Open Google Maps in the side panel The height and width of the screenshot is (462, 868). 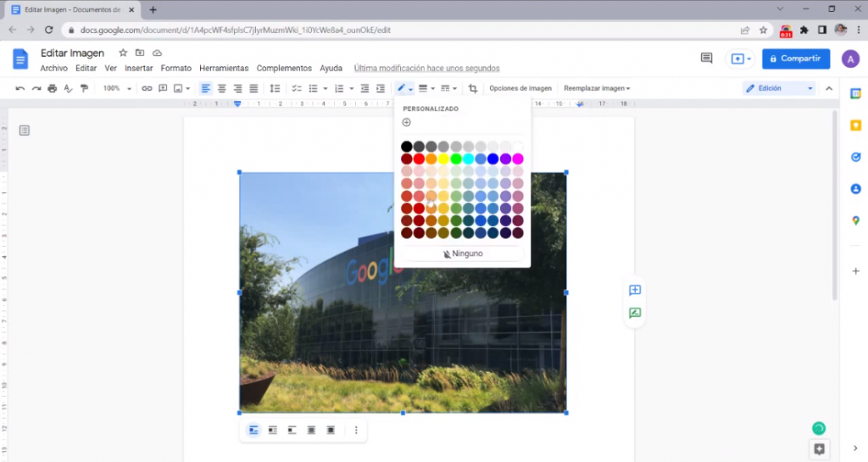point(855,220)
